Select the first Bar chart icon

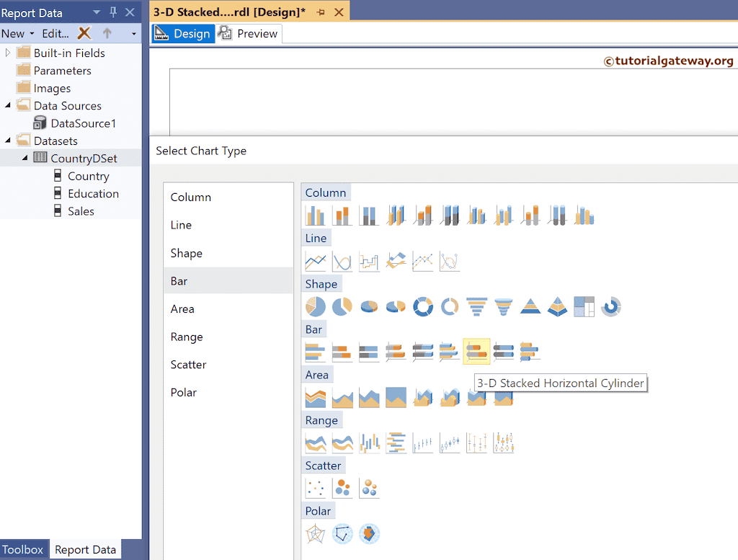pyautogui.click(x=316, y=352)
